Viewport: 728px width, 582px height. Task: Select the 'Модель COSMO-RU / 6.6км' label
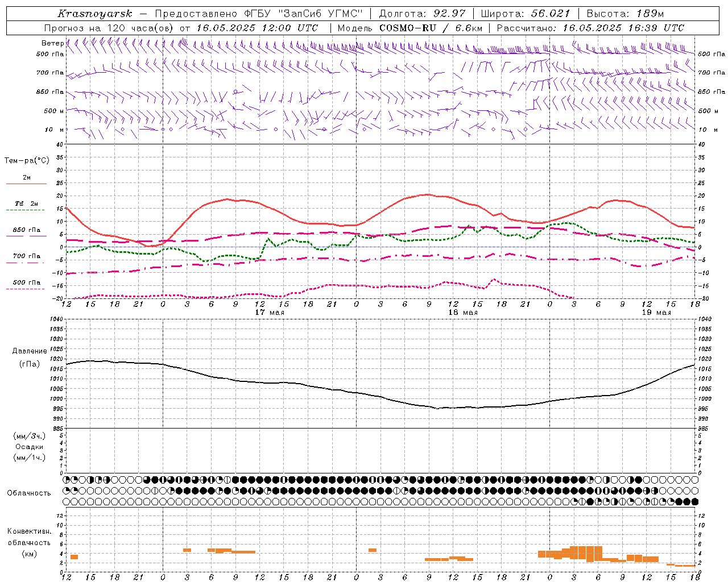tap(410, 28)
